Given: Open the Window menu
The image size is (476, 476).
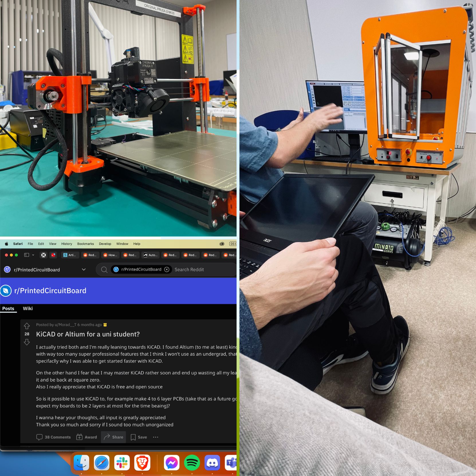Looking at the screenshot, I should click(122, 244).
